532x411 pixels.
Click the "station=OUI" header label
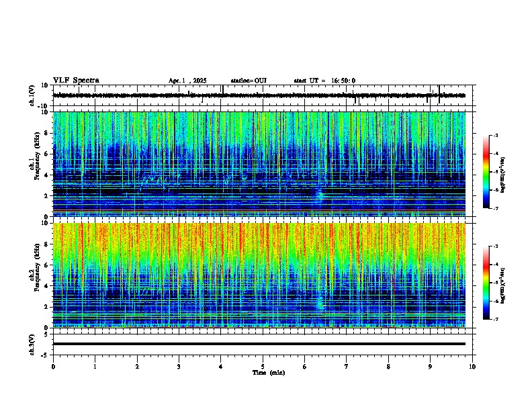pyautogui.click(x=249, y=81)
